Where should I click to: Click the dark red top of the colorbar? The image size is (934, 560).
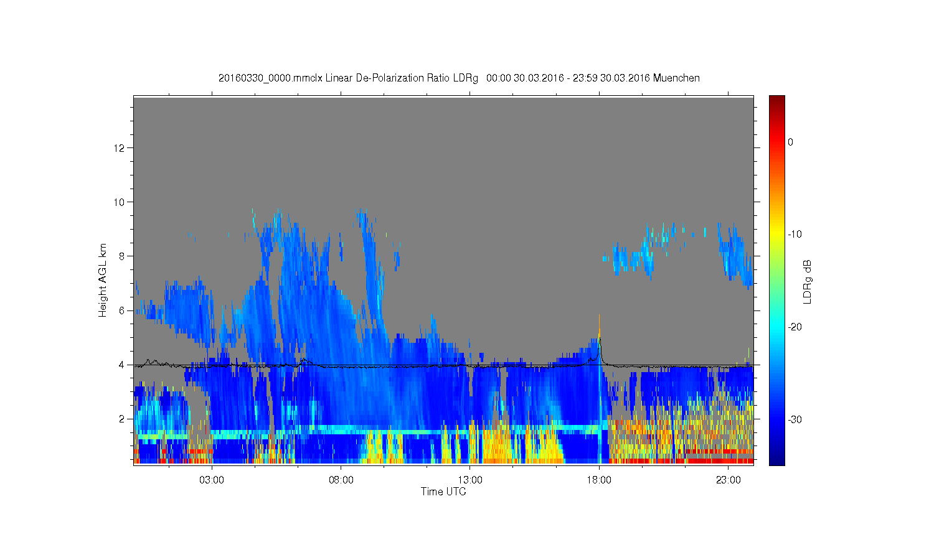(x=777, y=101)
